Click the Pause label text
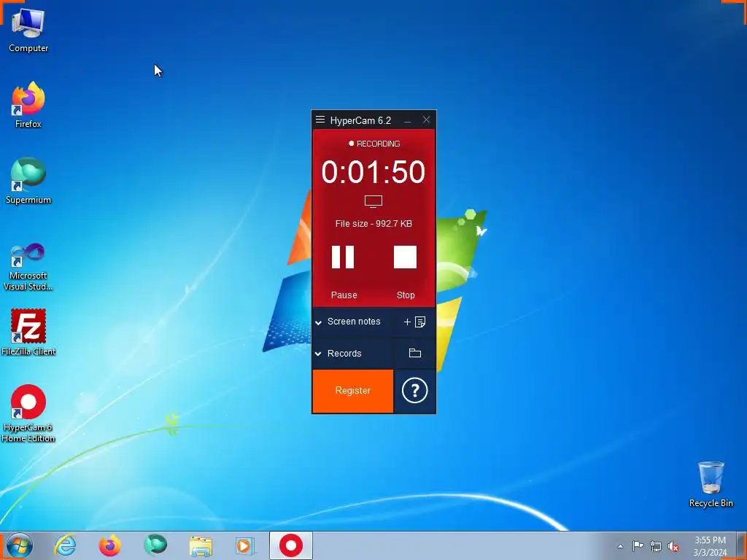 344,295
